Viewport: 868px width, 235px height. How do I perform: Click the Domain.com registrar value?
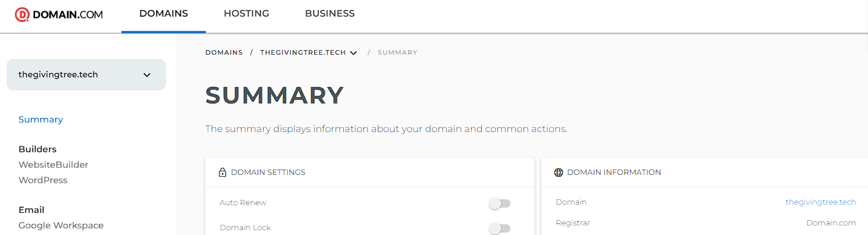click(831, 223)
